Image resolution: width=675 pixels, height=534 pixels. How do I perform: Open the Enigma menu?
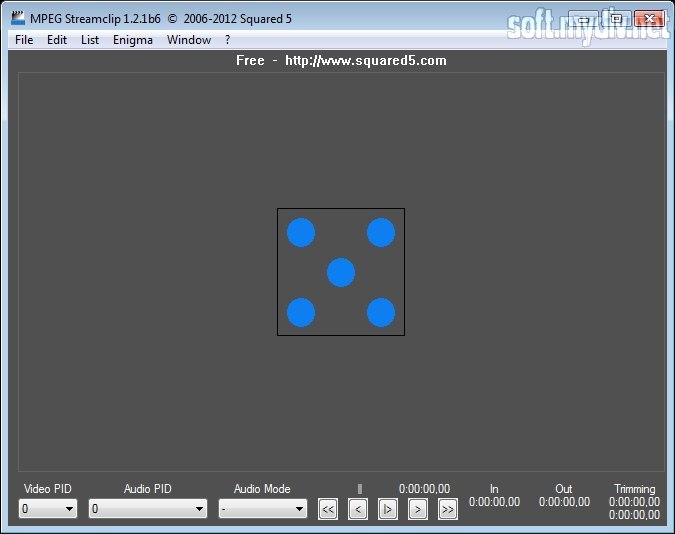pyautogui.click(x=133, y=40)
